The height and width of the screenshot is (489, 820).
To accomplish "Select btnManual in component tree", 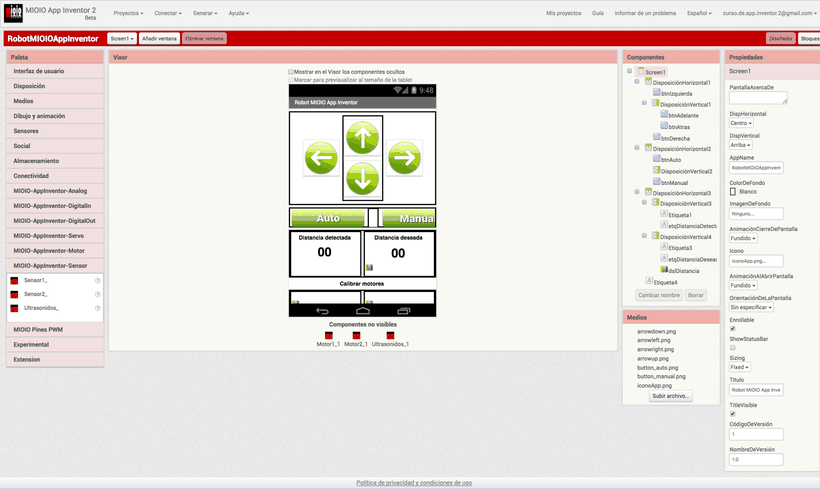I will (670, 183).
